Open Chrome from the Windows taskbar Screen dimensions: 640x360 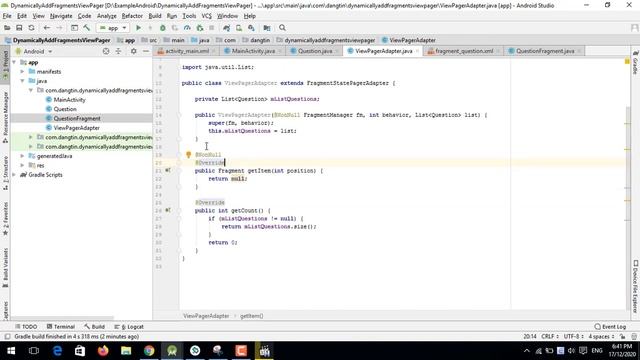(x=149, y=351)
